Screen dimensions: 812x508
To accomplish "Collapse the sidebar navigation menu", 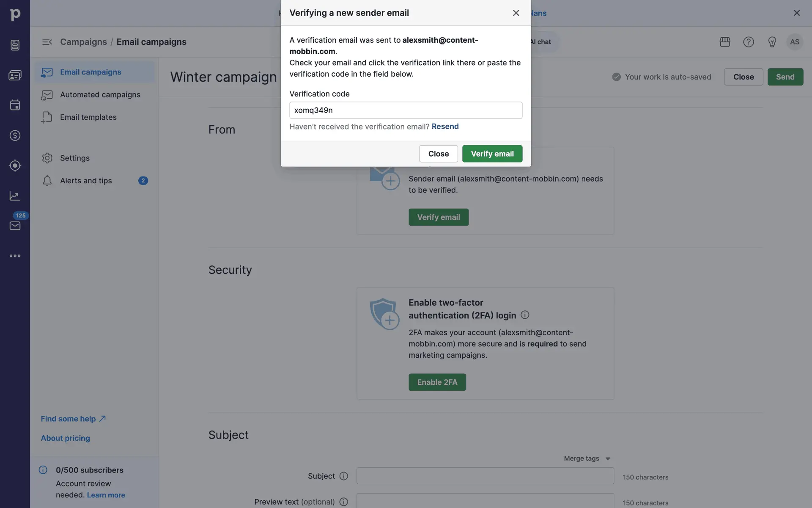I will pos(47,42).
